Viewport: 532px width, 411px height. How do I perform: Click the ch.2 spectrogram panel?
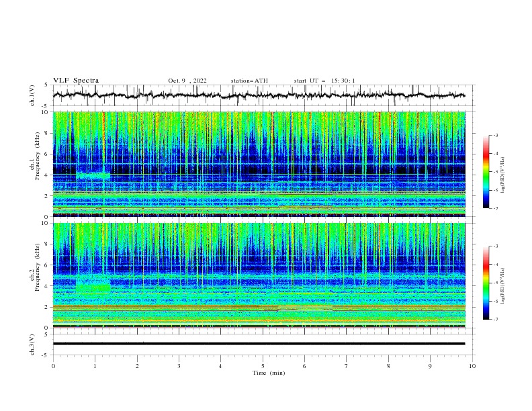(259, 275)
